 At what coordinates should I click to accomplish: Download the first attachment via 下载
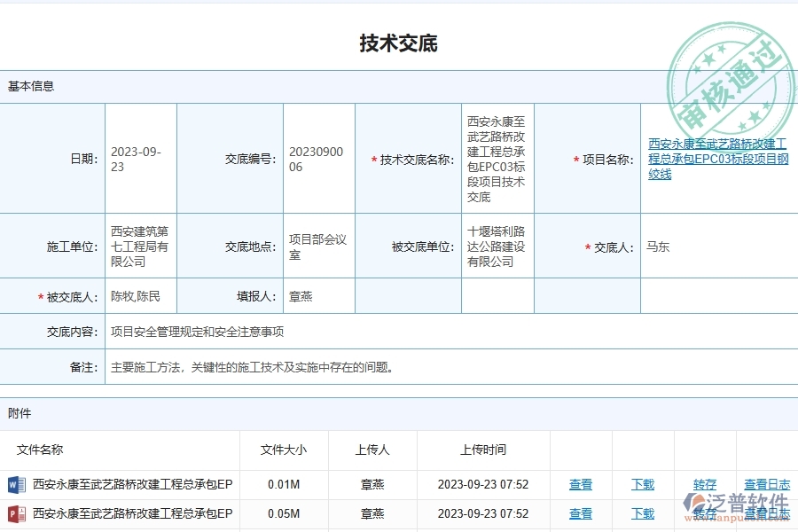tap(642, 484)
